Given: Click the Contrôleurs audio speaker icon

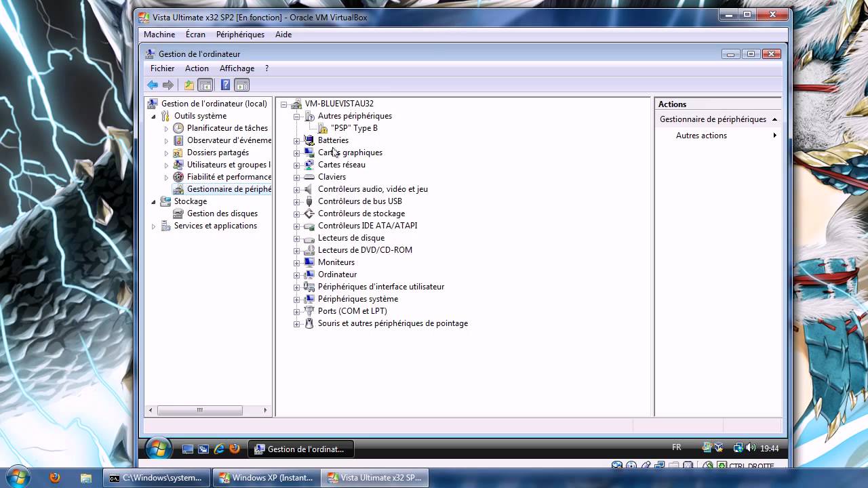Looking at the screenshot, I should [x=309, y=189].
